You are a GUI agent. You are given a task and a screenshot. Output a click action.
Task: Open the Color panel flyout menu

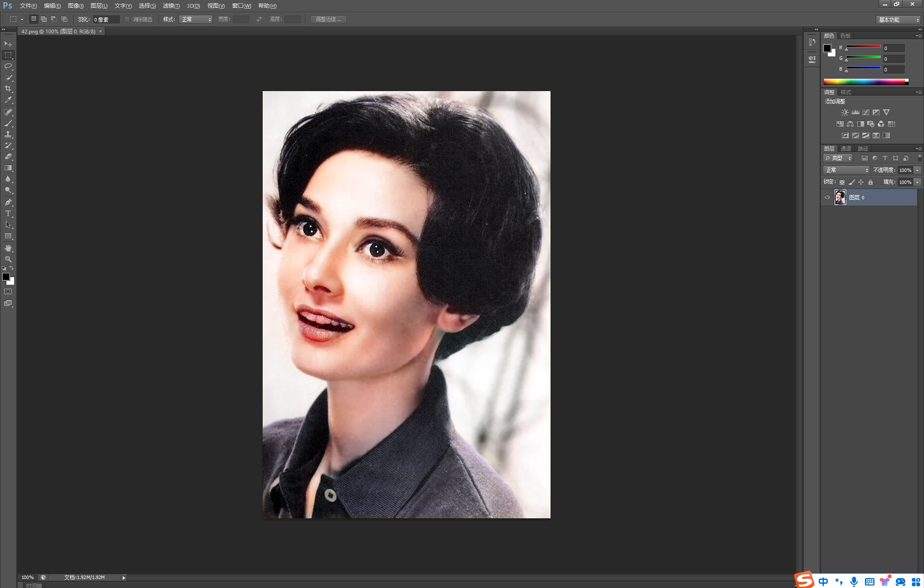pos(919,36)
